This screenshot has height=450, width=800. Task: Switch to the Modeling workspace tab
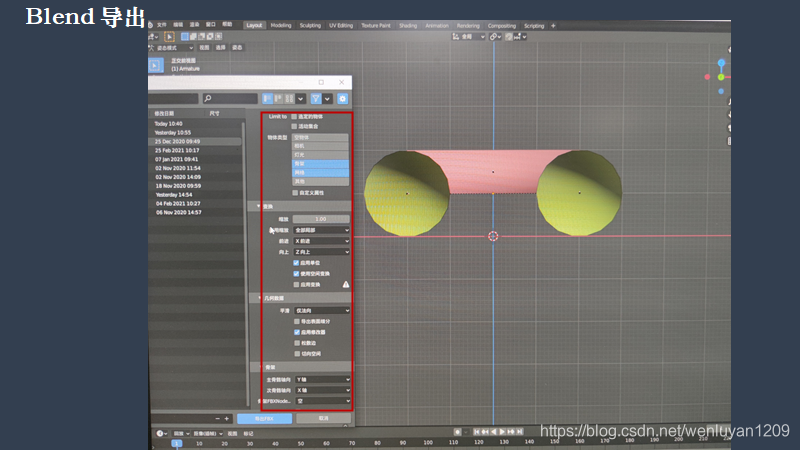tap(281, 26)
